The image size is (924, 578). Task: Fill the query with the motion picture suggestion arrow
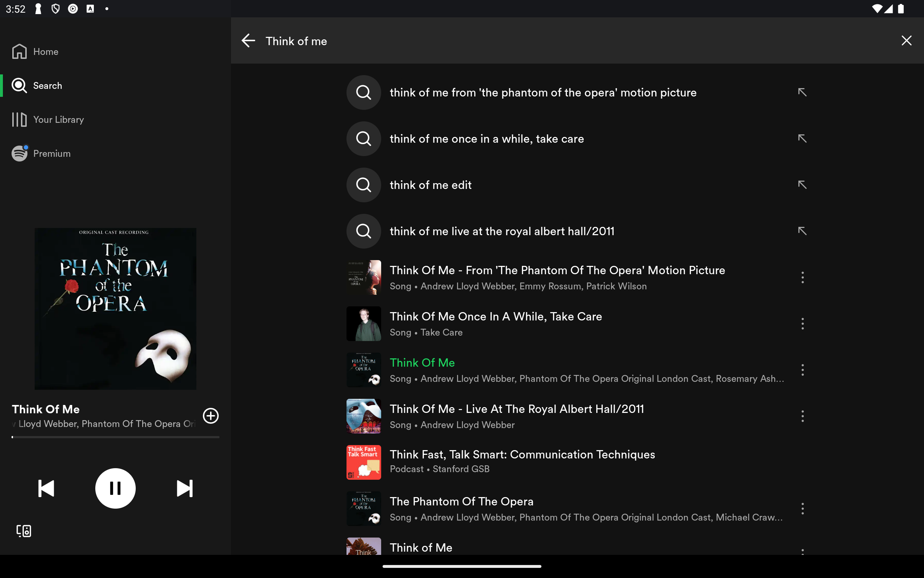coord(802,92)
